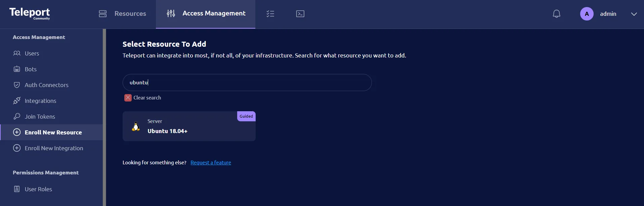Click the Linux penguin icon

pyautogui.click(x=136, y=126)
